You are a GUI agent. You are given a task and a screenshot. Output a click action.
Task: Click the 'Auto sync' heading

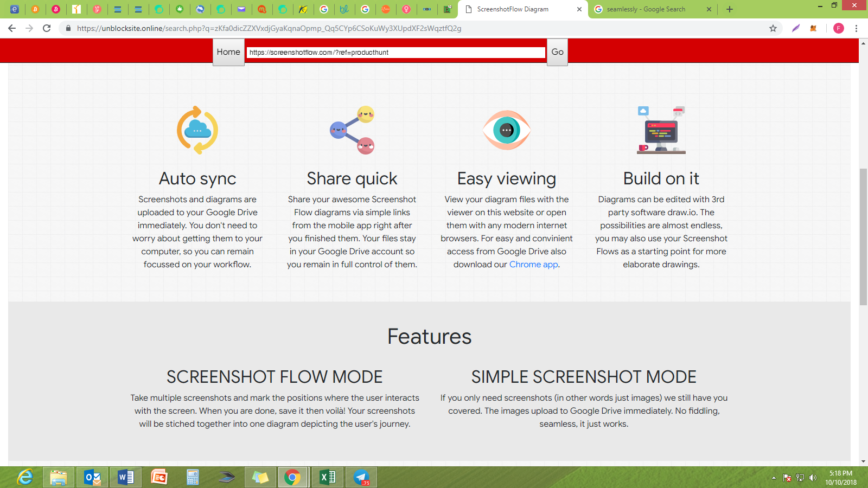click(197, 178)
